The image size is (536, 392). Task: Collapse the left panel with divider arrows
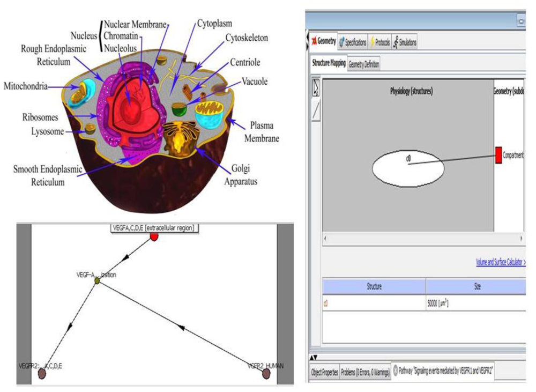click(307, 41)
